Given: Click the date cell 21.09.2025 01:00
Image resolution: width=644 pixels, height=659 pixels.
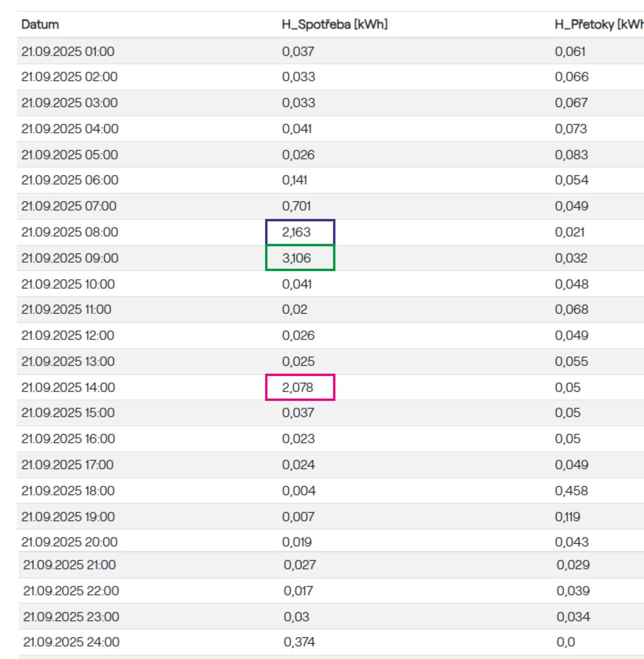Looking at the screenshot, I should (68, 52).
